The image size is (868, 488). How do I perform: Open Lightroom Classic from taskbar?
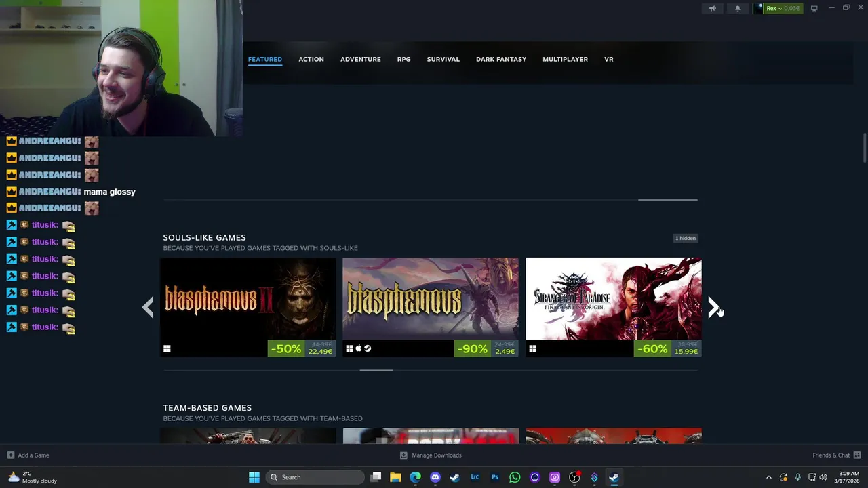[x=475, y=477]
